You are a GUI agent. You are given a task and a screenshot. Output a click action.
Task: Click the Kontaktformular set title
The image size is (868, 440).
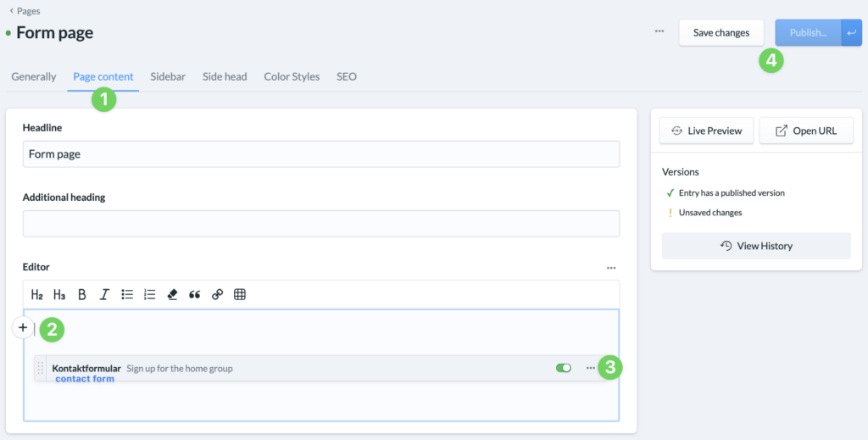[x=86, y=368]
